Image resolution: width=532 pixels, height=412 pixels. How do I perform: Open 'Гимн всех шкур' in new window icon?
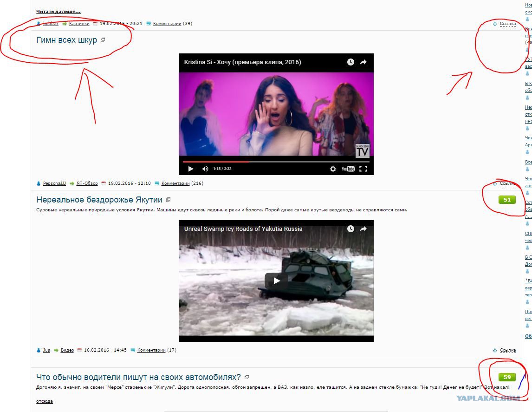click(103, 39)
